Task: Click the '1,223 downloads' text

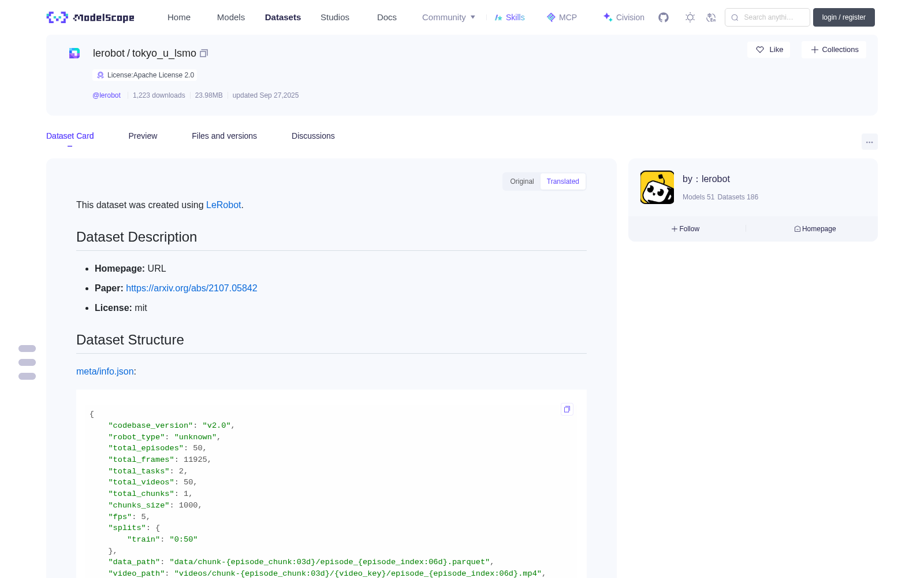Action: coord(159,95)
